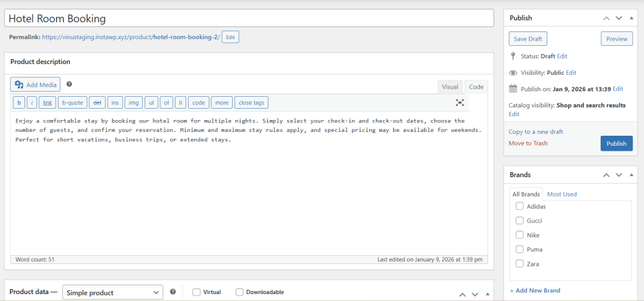Insert del strikethrough tag
This screenshot has height=301, width=644.
97,102
